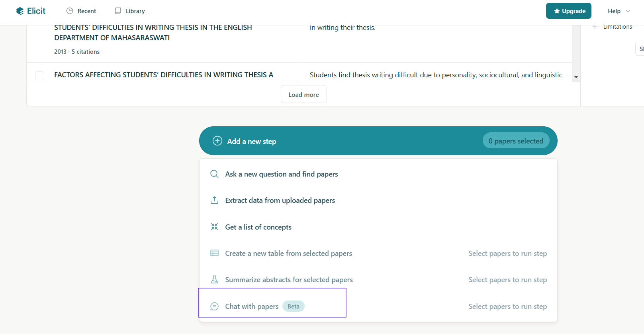Click the Recent clock icon
644x334 pixels.
click(70, 11)
